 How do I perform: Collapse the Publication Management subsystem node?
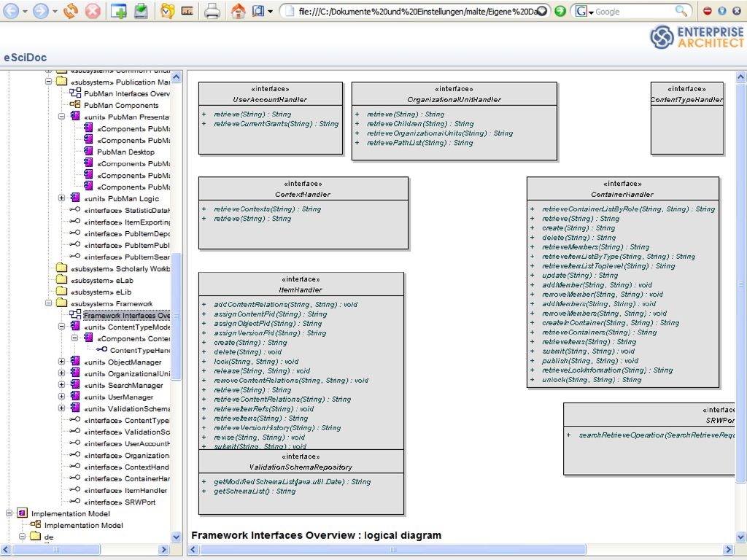49,82
